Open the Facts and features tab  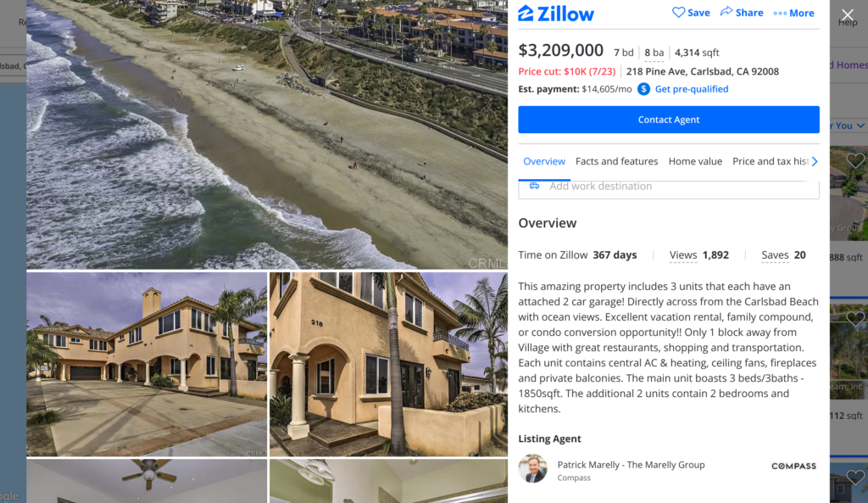pos(617,161)
